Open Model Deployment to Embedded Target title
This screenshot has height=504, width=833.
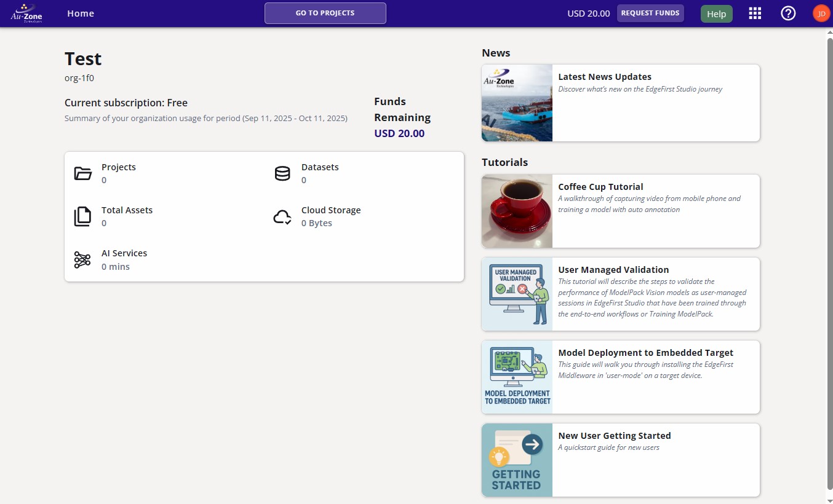point(646,353)
